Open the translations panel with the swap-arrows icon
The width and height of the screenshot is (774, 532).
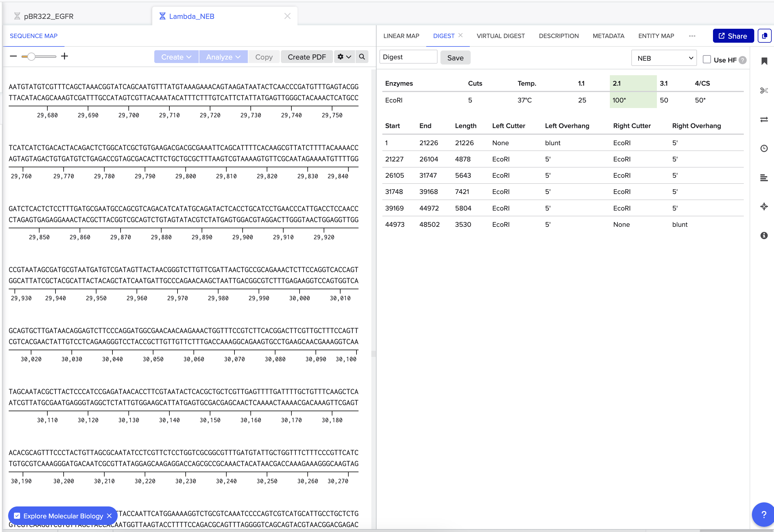point(764,119)
